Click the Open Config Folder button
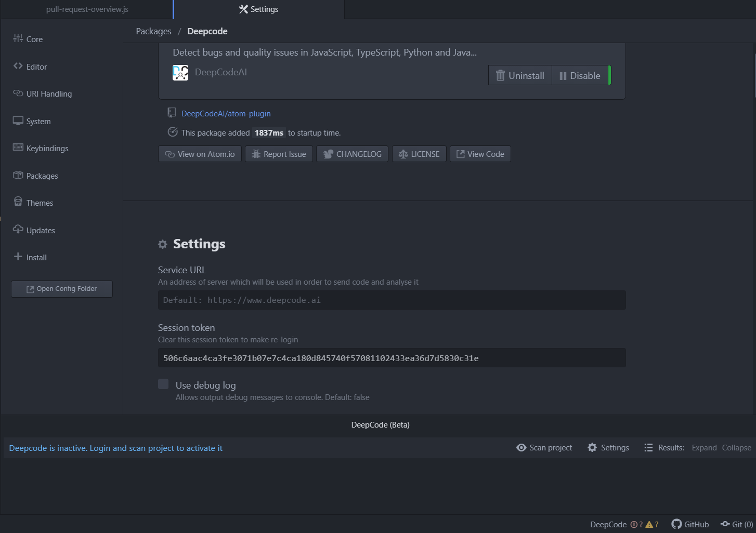 [x=62, y=289]
